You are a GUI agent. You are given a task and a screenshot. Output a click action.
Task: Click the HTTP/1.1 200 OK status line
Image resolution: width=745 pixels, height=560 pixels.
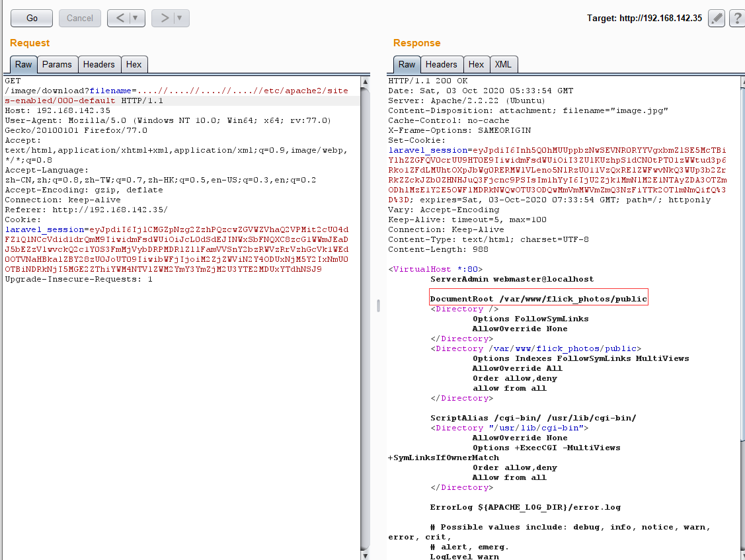(428, 81)
